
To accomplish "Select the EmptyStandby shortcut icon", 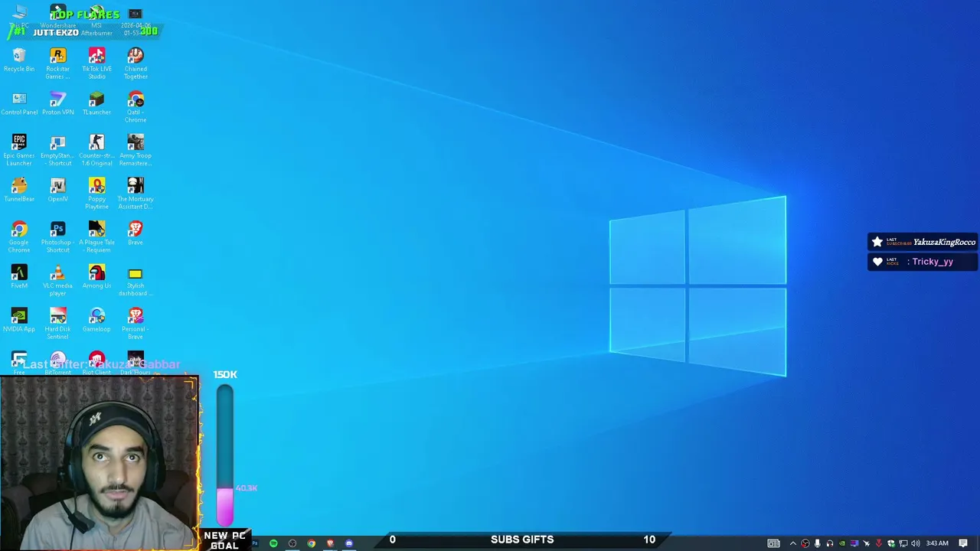I will tap(57, 150).
